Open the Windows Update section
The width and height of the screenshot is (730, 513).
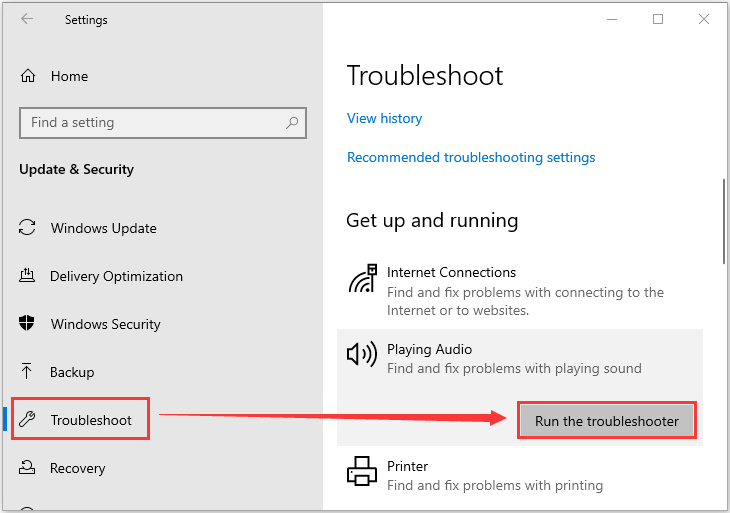[x=103, y=228]
